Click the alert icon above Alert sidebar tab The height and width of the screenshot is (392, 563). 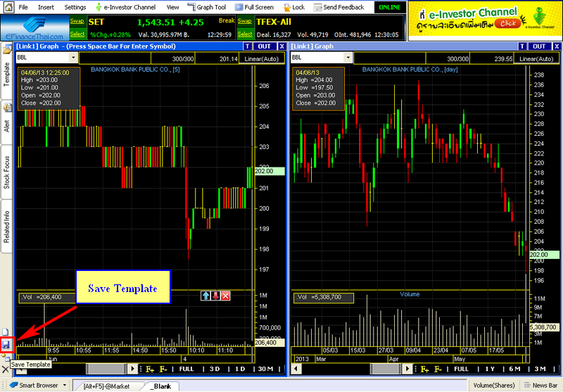[7, 107]
